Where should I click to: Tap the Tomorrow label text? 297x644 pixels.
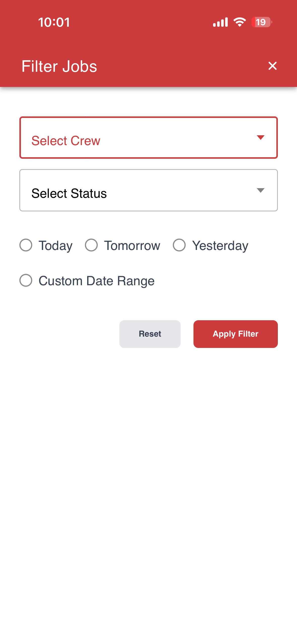click(132, 246)
